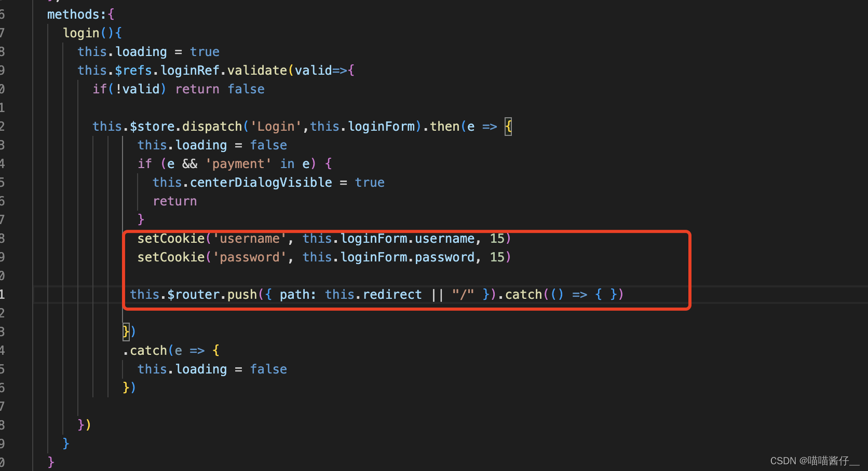Click the if(!valid) condition

(129, 89)
